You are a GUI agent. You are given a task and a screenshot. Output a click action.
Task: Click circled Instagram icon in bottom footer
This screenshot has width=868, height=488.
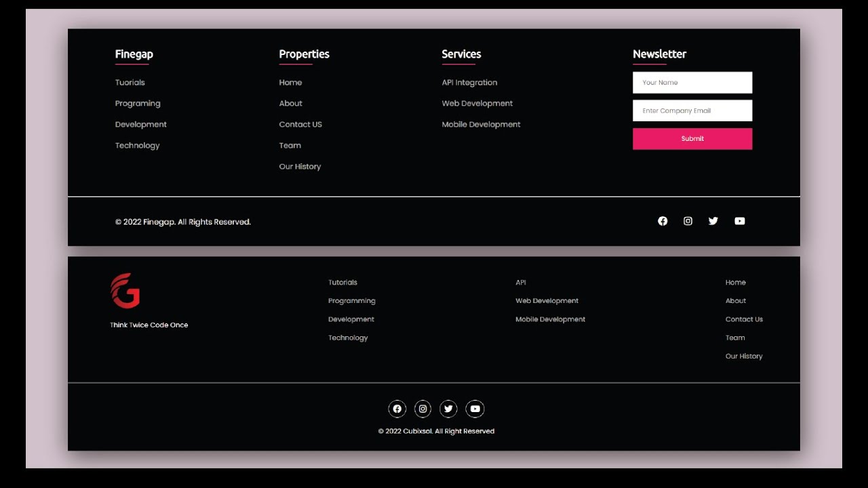(422, 409)
